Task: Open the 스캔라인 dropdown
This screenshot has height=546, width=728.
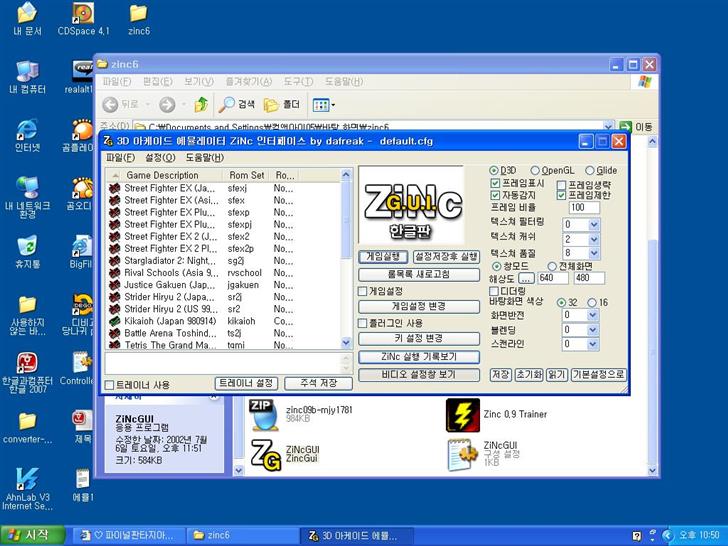Action: 592,344
